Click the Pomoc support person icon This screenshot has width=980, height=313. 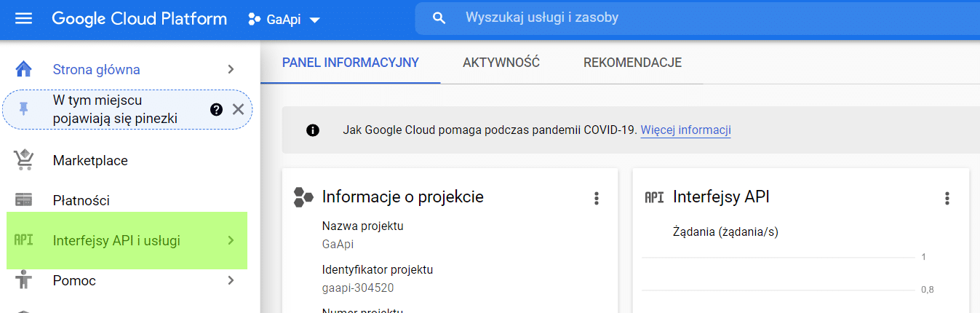[24, 280]
